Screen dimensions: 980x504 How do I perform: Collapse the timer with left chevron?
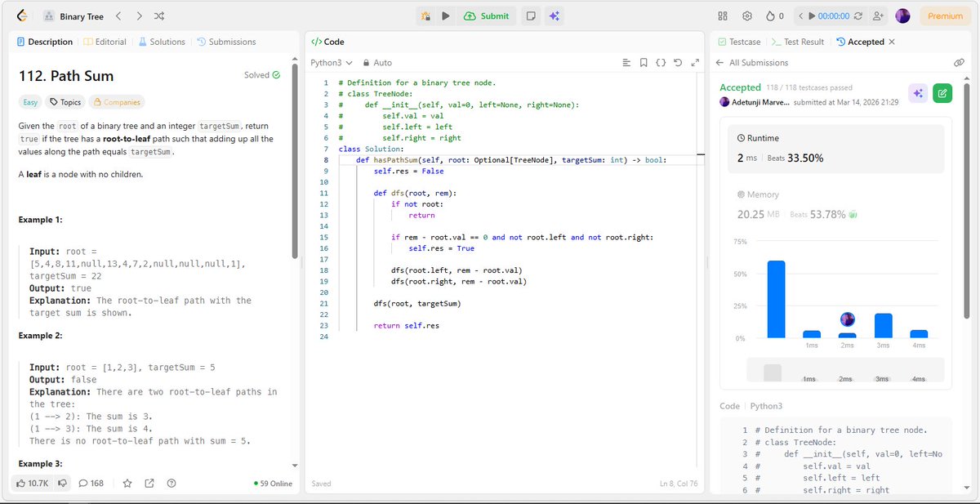click(800, 16)
